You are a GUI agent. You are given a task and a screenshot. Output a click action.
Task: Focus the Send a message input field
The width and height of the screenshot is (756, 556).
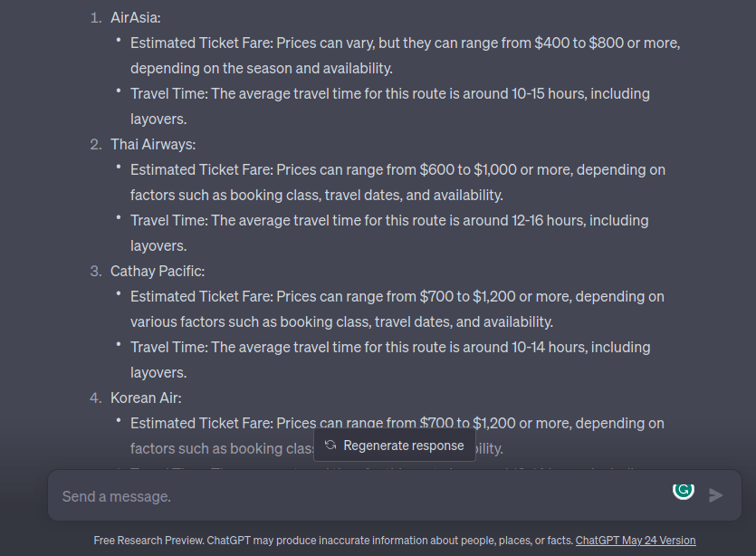(x=362, y=496)
